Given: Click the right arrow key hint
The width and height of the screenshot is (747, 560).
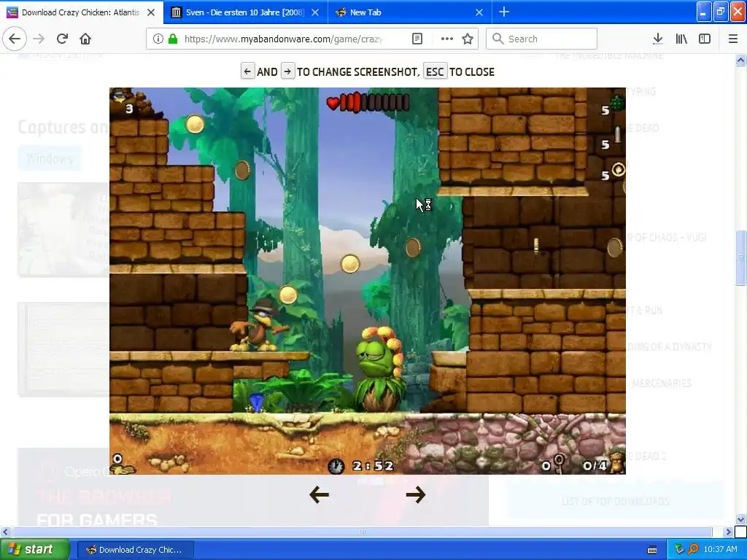Looking at the screenshot, I should coord(287,72).
